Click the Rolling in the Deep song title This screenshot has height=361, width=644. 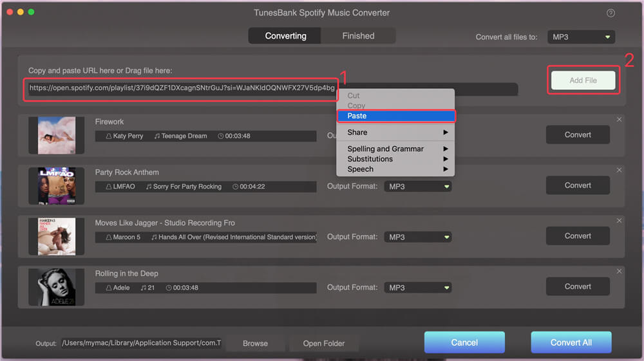[126, 273]
